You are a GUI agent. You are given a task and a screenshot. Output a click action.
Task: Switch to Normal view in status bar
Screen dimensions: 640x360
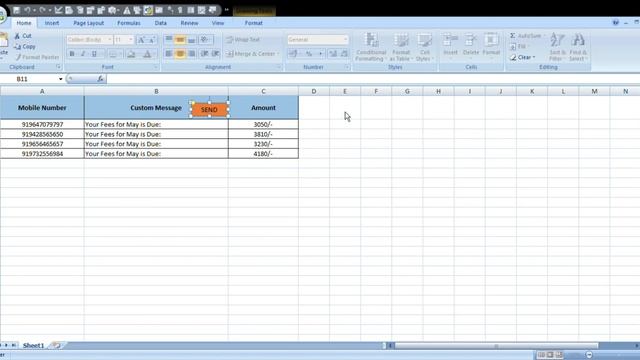(541, 355)
